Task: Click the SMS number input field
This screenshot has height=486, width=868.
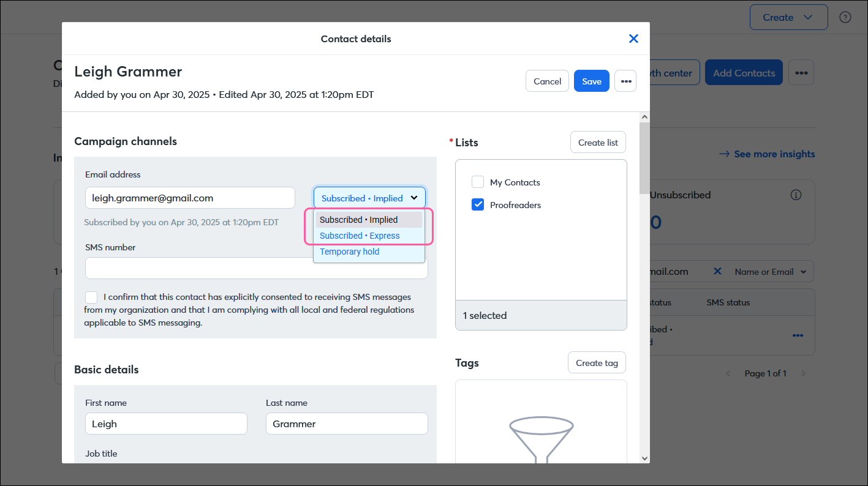Action: point(257,268)
